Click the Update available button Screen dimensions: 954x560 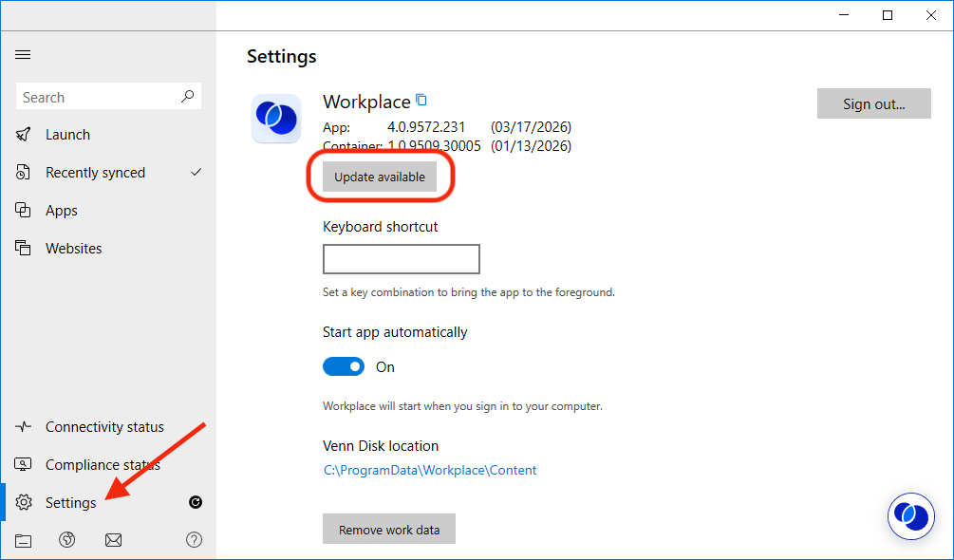pos(380,177)
